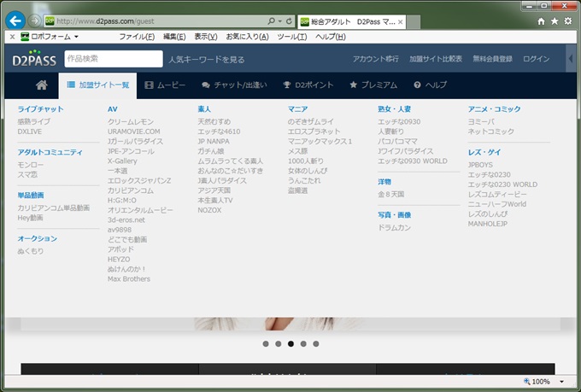
Task: Open favorites star icon
Action: pos(555,21)
